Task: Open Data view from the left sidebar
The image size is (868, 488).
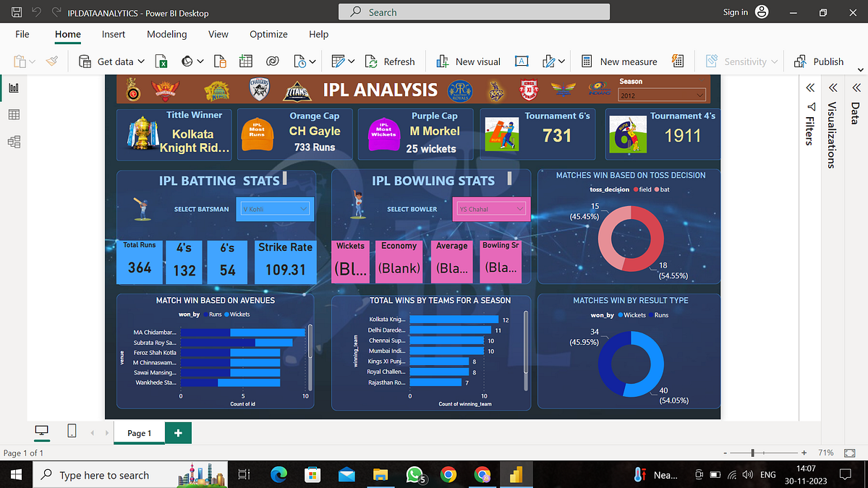Action: pos(13,114)
